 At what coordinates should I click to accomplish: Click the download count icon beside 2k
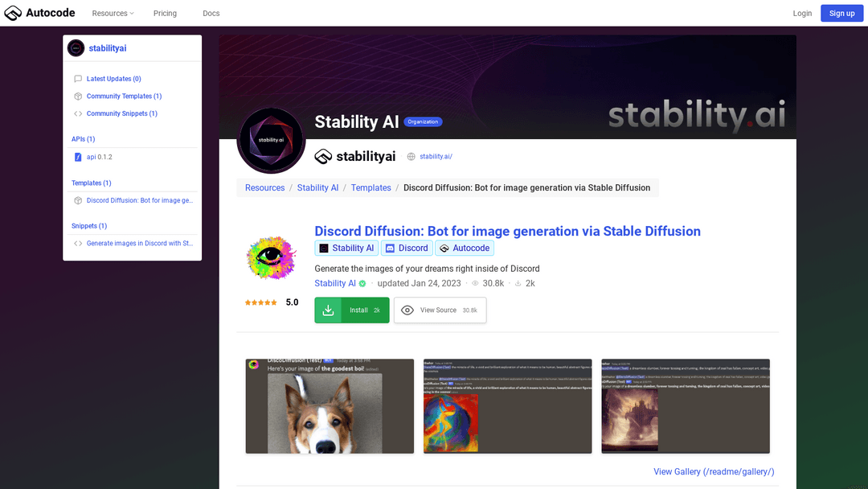tap(518, 284)
